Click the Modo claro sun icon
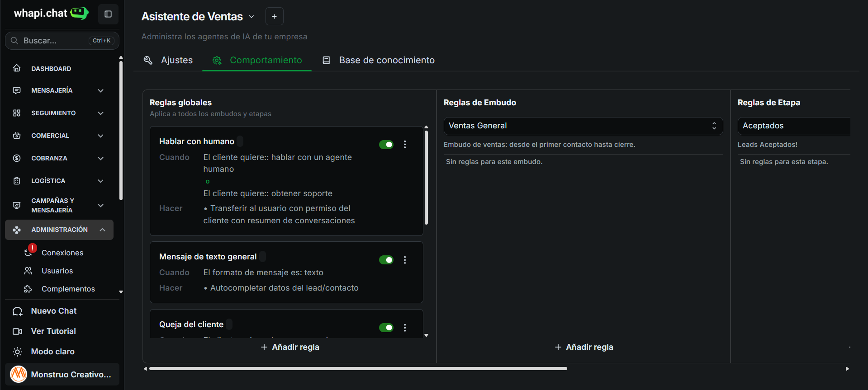868x390 pixels. 18,352
